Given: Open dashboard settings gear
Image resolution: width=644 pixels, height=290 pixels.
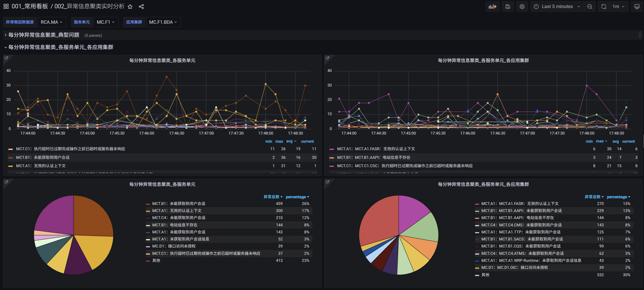Looking at the screenshot, I should pos(522,7).
